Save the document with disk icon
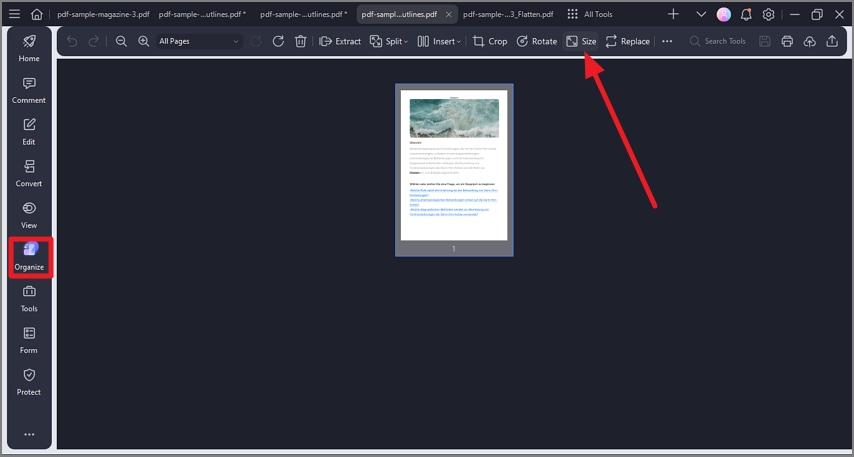Viewport: 854px width, 457px height. [765, 41]
